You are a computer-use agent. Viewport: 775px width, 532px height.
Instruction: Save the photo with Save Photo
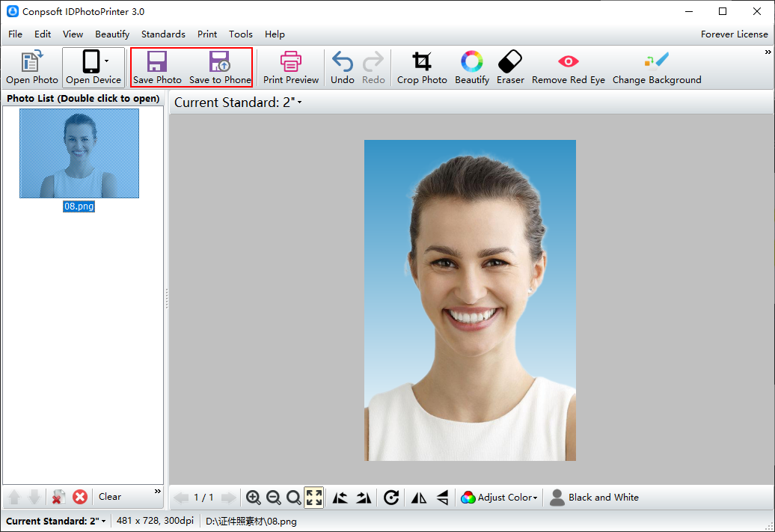tap(157, 68)
